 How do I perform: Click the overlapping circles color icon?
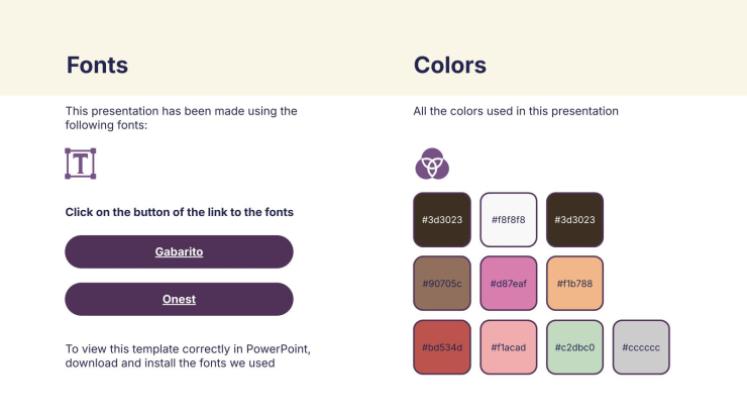432,163
